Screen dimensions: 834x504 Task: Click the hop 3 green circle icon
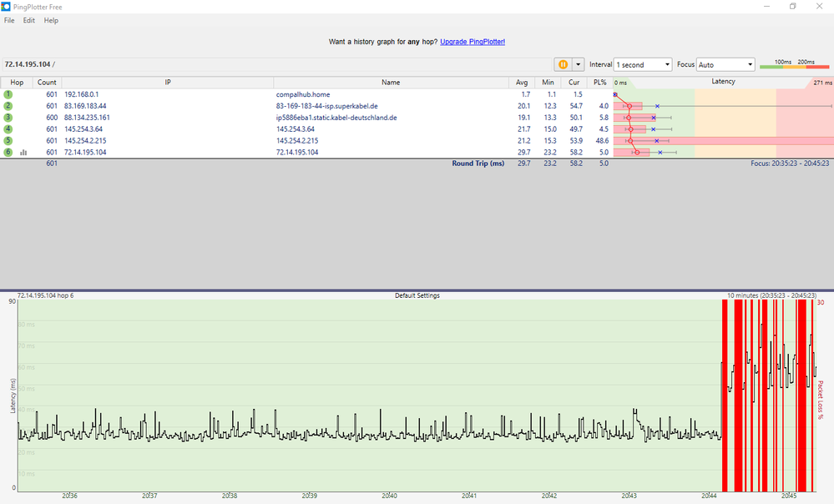pyautogui.click(x=8, y=118)
